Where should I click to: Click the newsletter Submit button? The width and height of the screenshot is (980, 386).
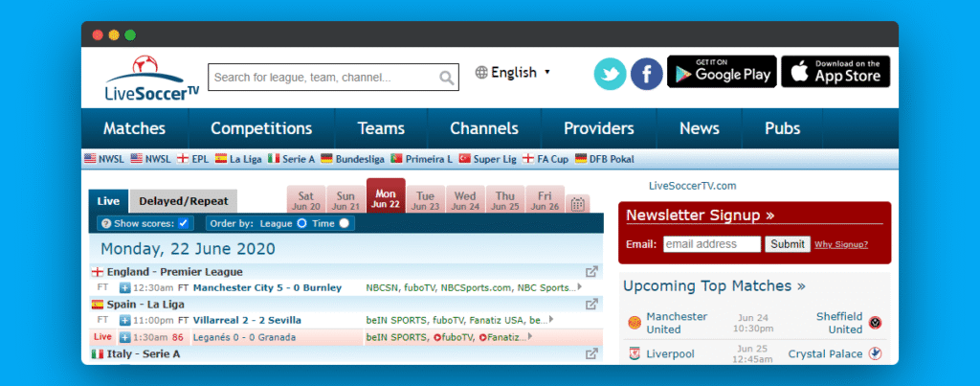point(788,244)
